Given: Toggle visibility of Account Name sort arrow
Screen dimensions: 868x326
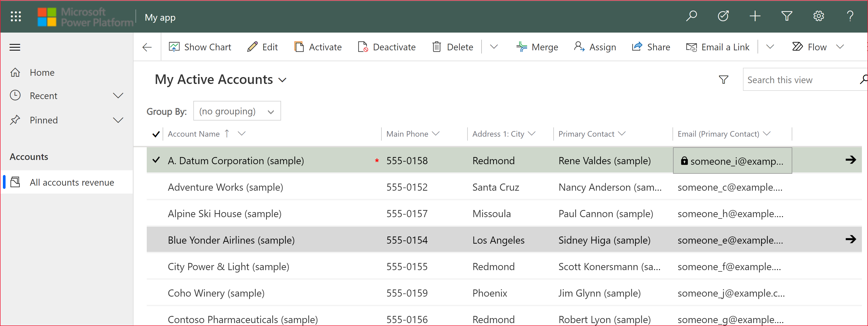Looking at the screenshot, I should tap(228, 133).
